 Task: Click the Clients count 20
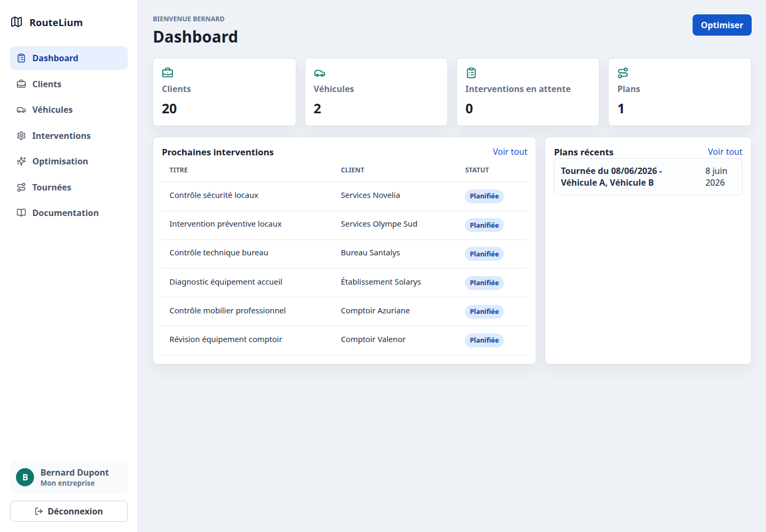(169, 109)
